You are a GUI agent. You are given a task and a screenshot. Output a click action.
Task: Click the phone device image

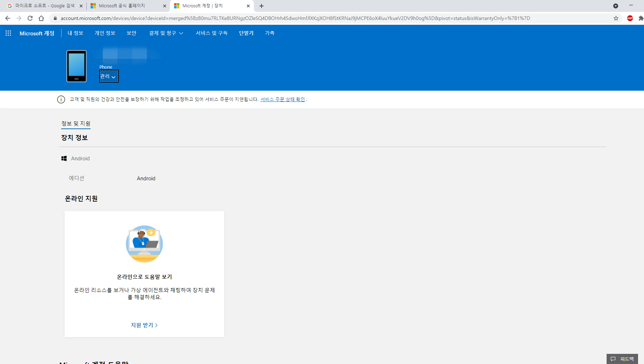tap(77, 66)
